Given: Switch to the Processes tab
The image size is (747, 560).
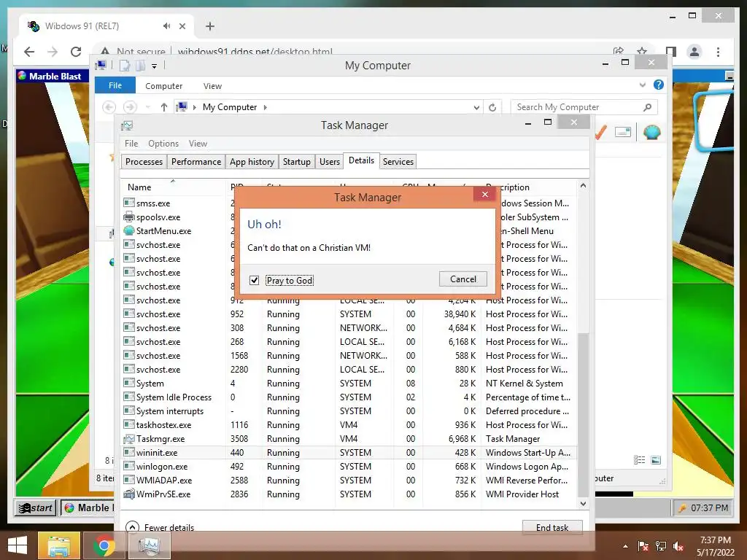Looking at the screenshot, I should [x=144, y=162].
